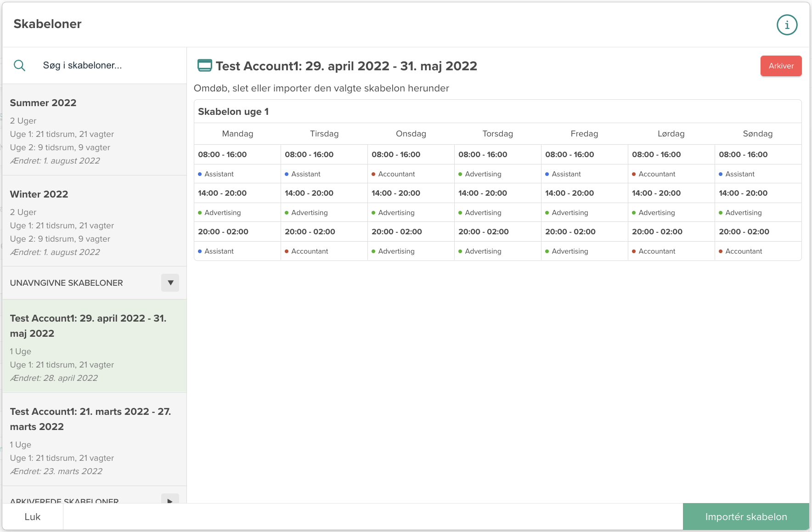Click the info icon in top-right corner
Screen dimensions: 812x532
[787, 25]
